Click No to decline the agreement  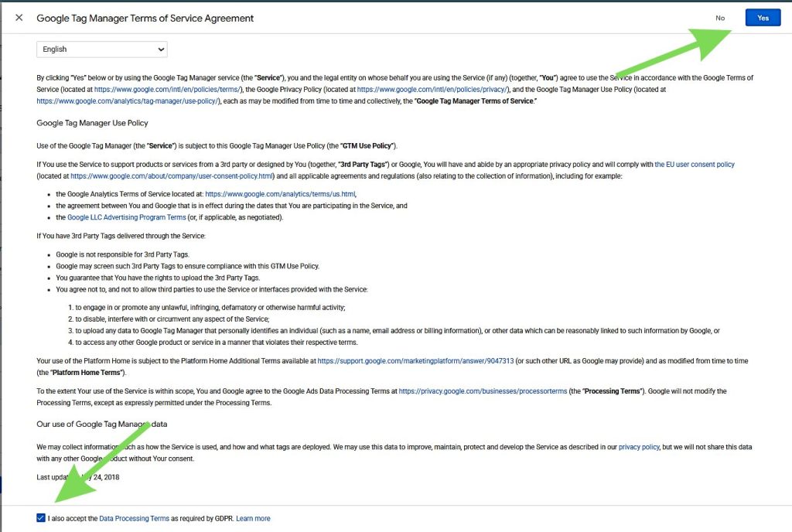720,17
